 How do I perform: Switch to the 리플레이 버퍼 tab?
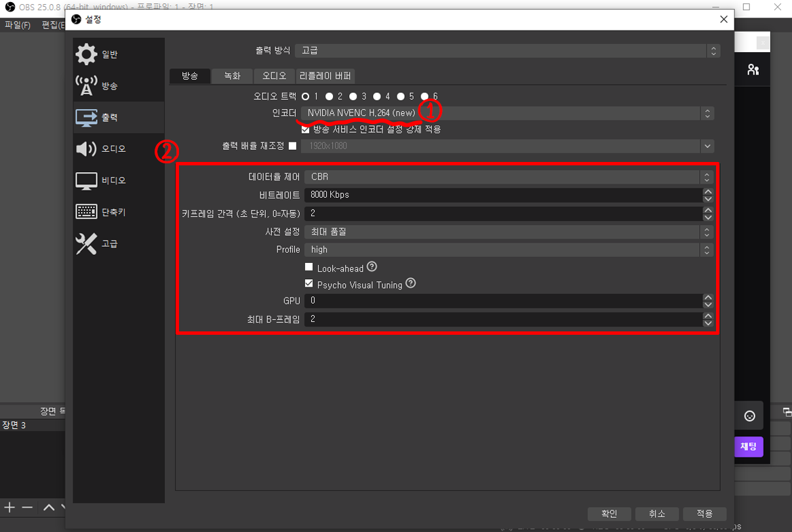pos(325,76)
